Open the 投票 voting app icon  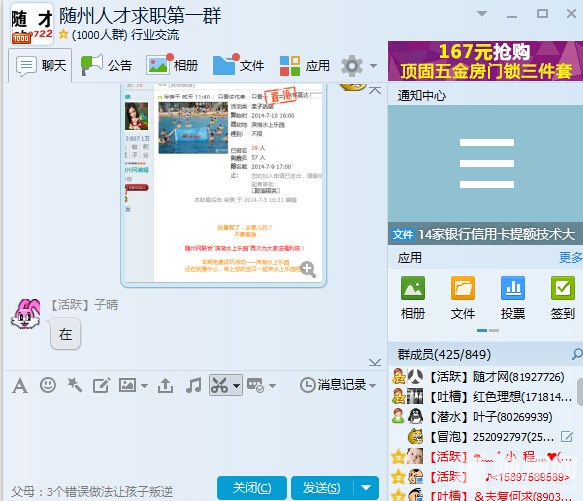(513, 297)
